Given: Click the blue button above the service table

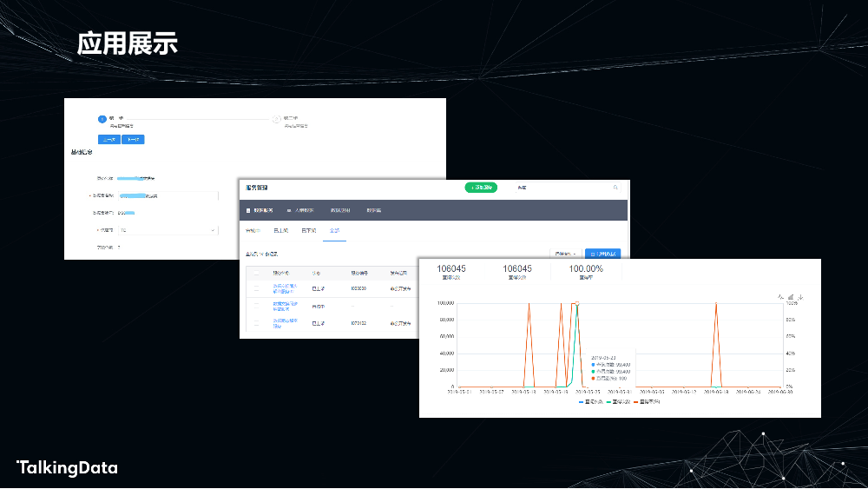Looking at the screenshot, I should coord(603,254).
